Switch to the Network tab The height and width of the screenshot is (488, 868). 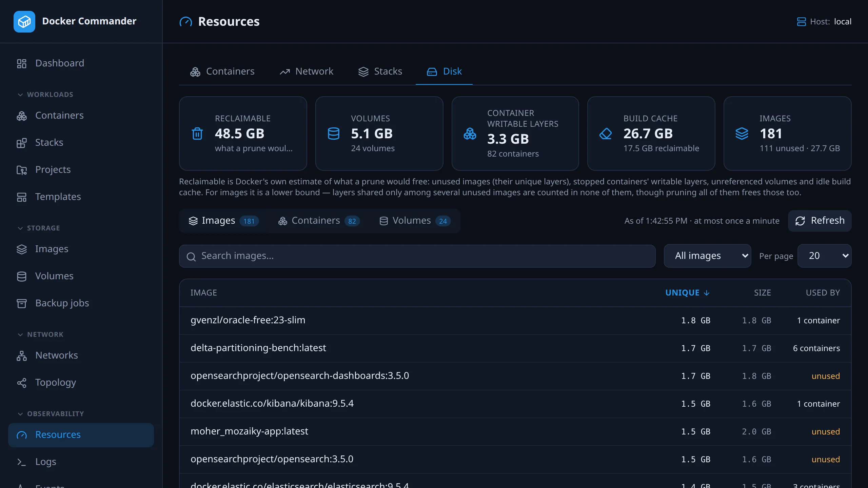307,72
